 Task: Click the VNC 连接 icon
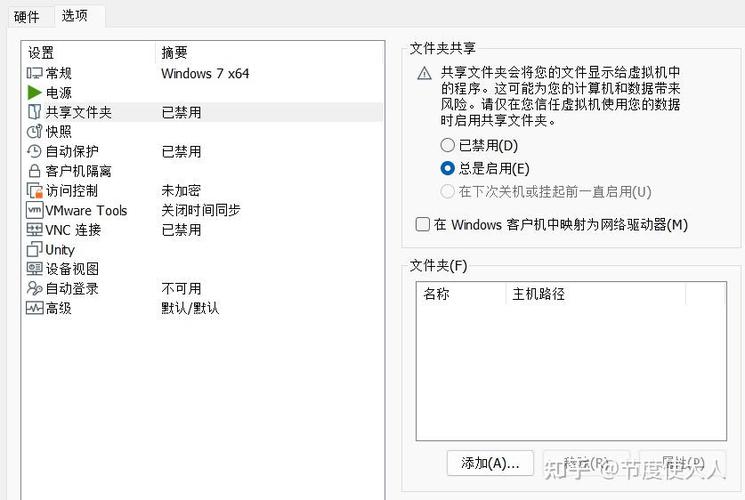(34, 230)
